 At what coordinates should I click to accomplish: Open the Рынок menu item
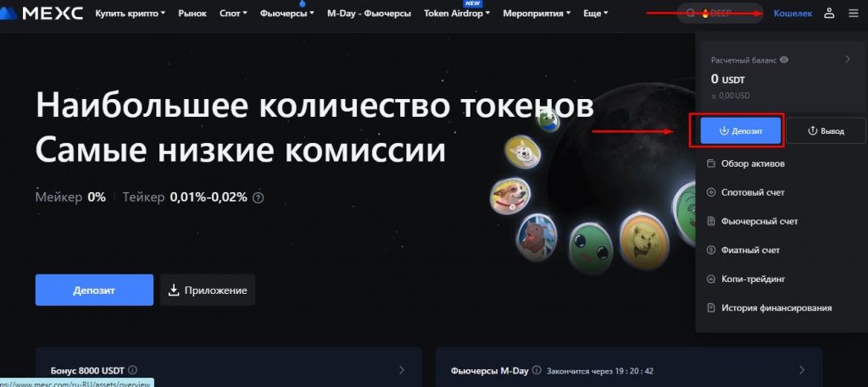click(192, 13)
